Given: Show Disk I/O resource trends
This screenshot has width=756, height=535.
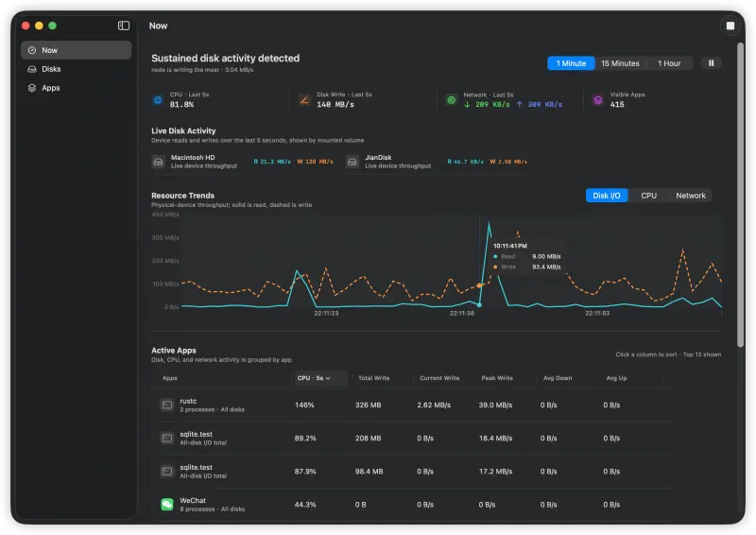Looking at the screenshot, I should (607, 196).
